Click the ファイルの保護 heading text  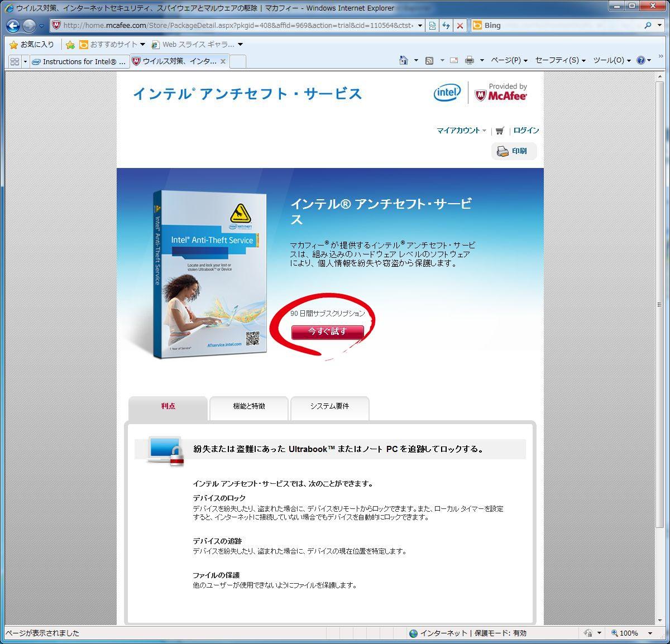(x=216, y=575)
